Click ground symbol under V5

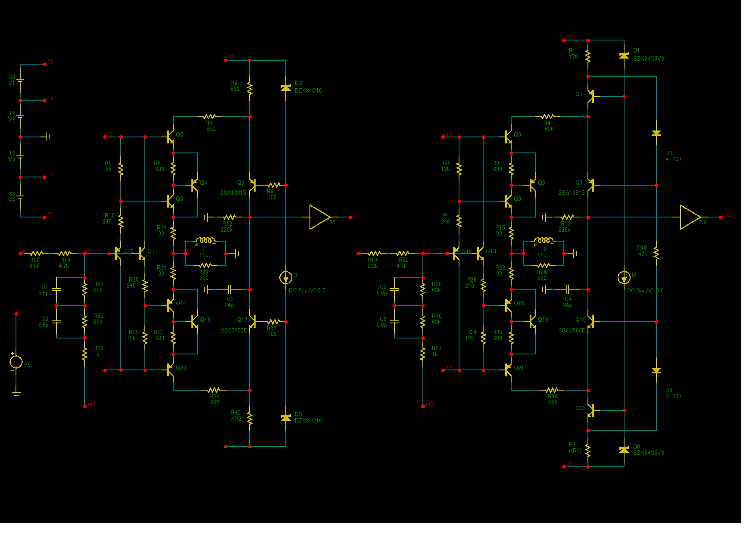point(16,393)
